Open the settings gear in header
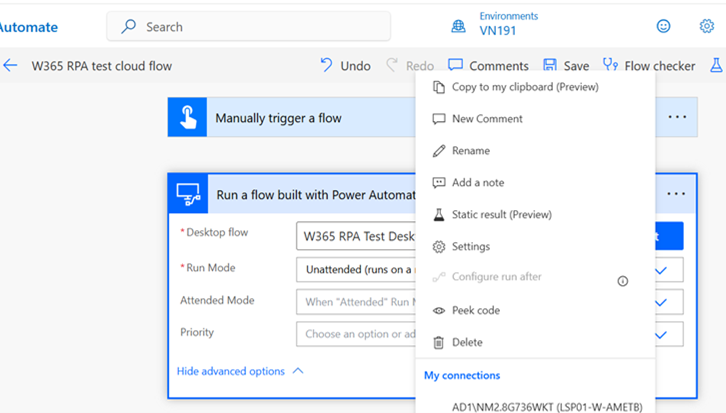726x413 pixels. click(x=706, y=26)
